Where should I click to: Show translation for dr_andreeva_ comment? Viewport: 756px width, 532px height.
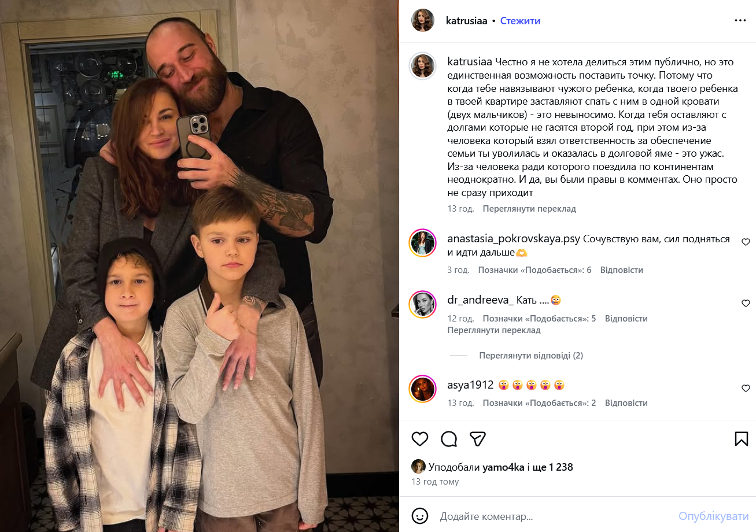494,330
